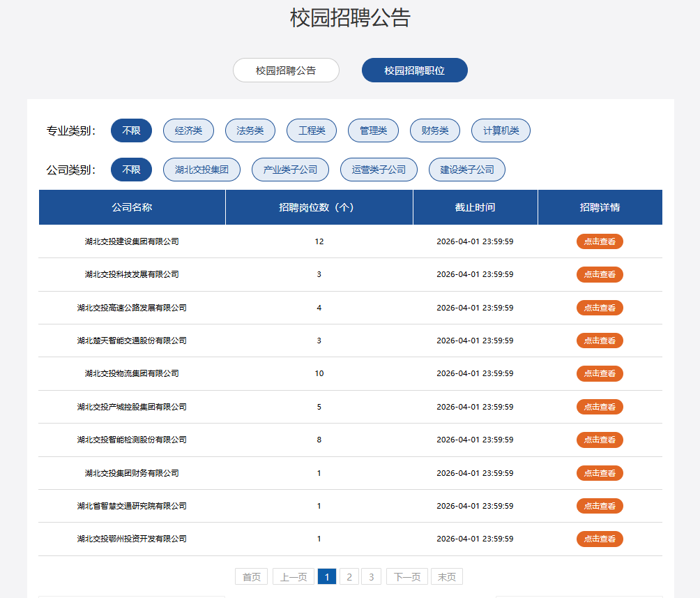
Task: Filter jobs by 管理类
Action: [373, 130]
